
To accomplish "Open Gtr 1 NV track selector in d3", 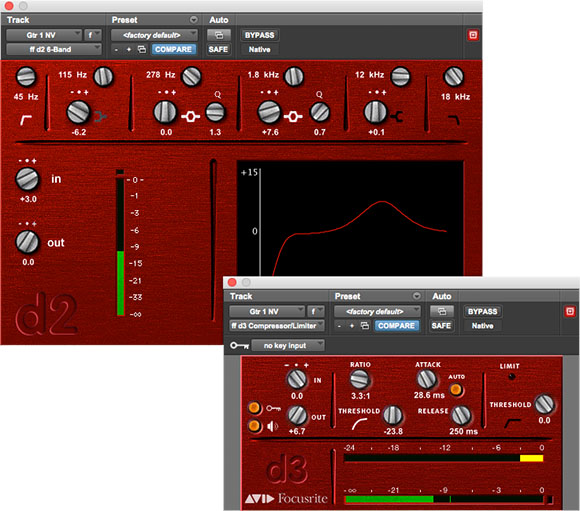I will pyautogui.click(x=267, y=312).
